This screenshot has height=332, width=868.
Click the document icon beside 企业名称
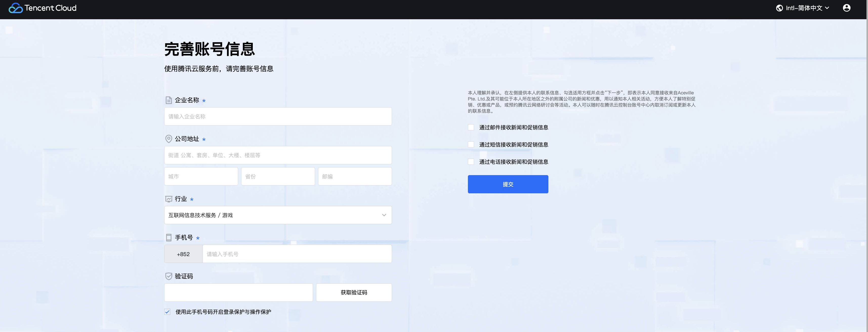(169, 100)
